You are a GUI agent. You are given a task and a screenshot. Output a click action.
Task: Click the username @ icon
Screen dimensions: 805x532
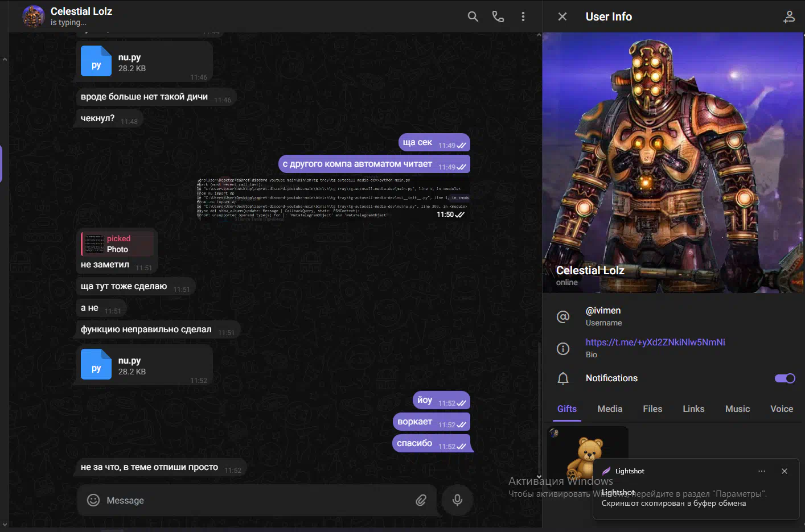click(563, 316)
